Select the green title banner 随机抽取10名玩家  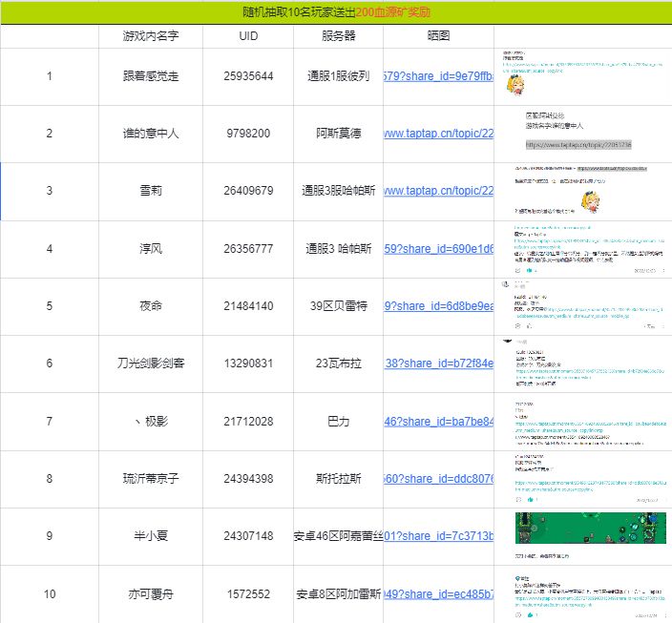click(336, 12)
